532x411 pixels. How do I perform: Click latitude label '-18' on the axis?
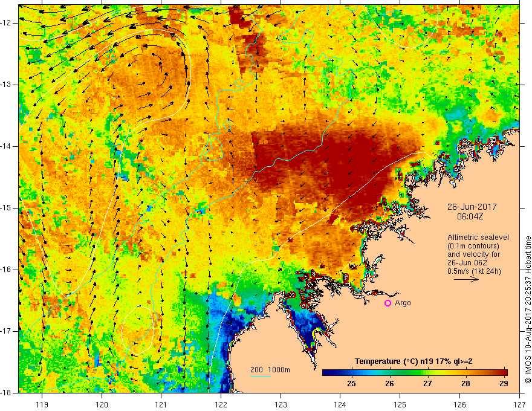6,393
